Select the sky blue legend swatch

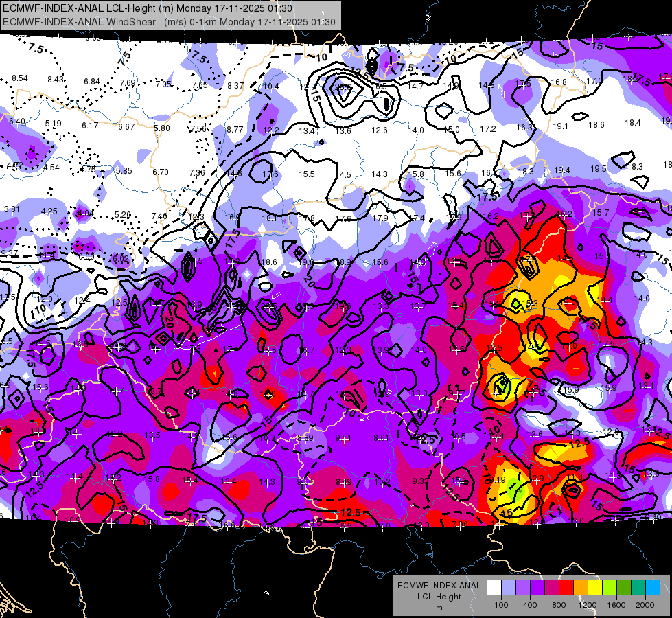653,588
